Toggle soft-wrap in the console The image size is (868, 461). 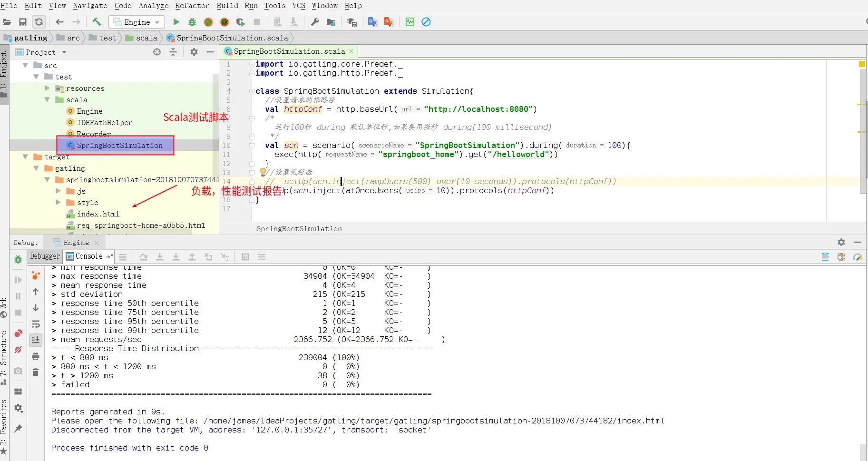coord(36,324)
